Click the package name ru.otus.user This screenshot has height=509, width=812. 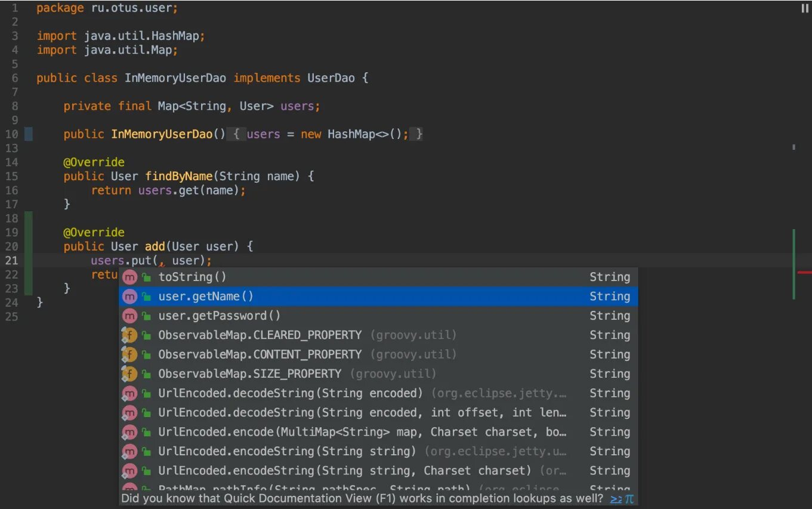(131, 8)
